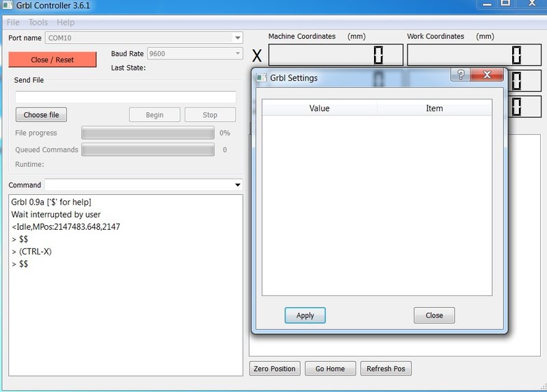
Task: Click the Grbl Settings title bar icon
Action: (261, 78)
